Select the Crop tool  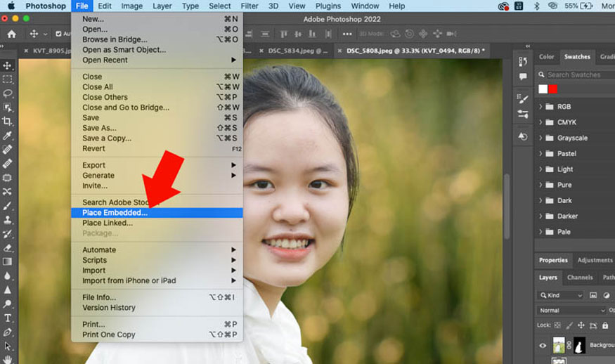[x=7, y=121]
